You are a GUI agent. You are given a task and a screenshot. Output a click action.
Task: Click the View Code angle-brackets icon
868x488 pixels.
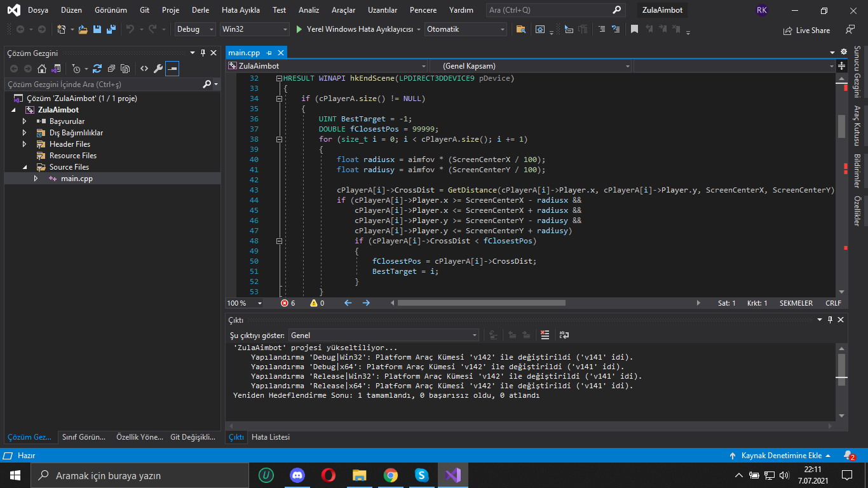[144, 69]
